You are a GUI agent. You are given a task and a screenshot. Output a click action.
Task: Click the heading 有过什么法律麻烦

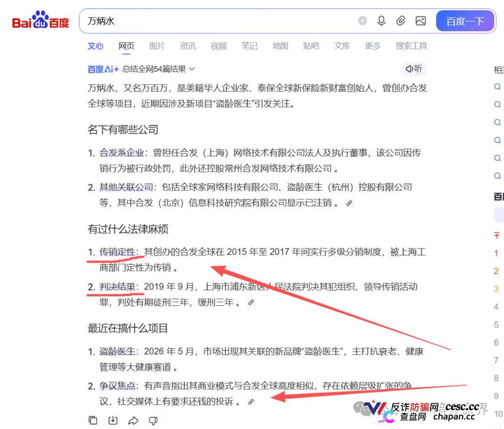pyautogui.click(x=128, y=229)
